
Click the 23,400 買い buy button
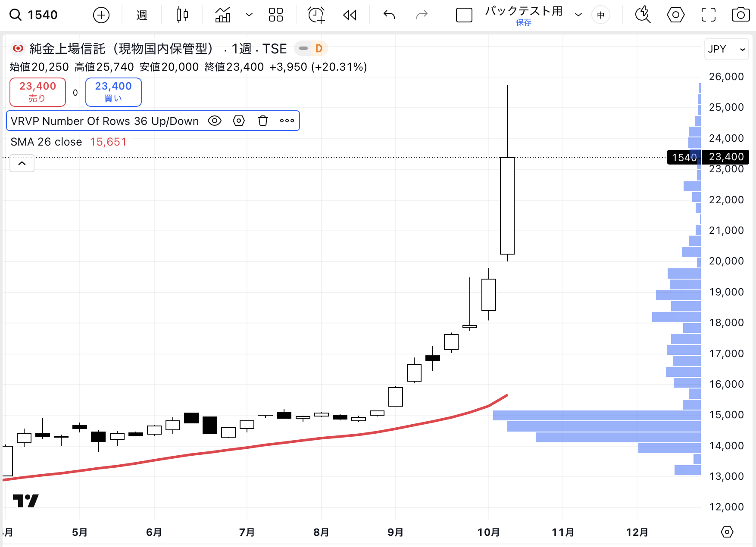coord(113,92)
